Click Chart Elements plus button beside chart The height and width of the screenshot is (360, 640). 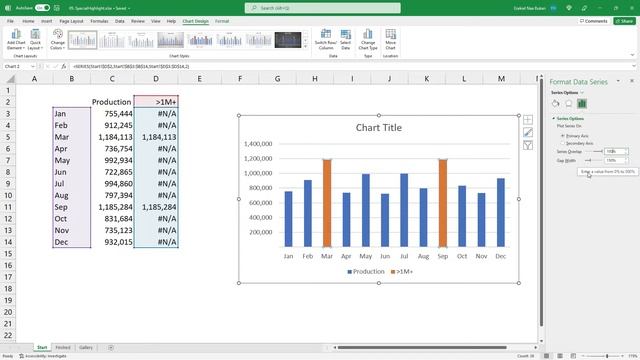(x=528, y=120)
